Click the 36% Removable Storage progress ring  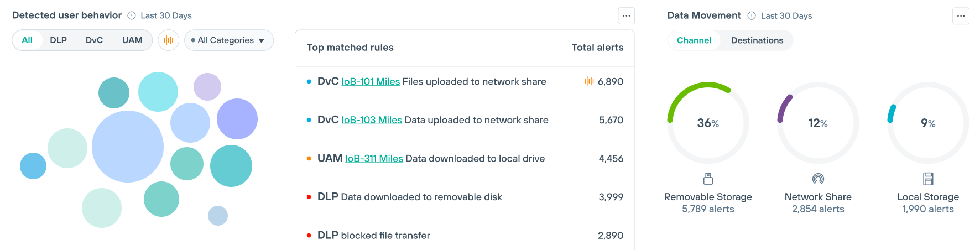(708, 123)
